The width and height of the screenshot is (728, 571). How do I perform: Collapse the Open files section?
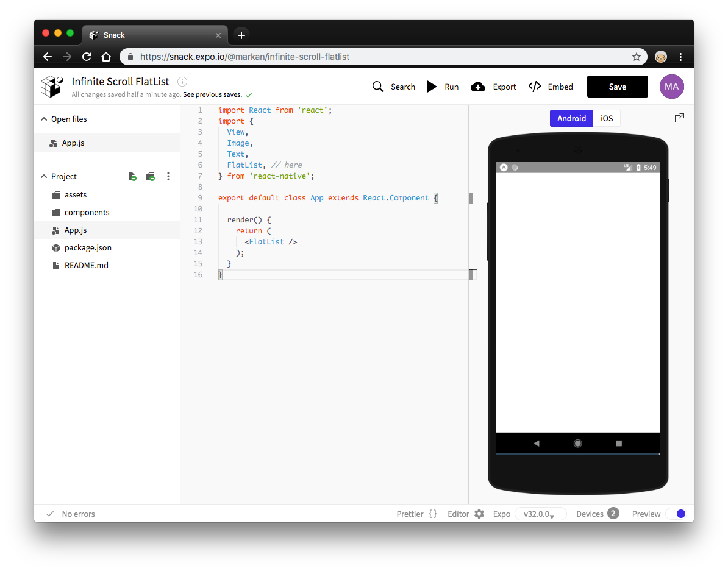[44, 119]
